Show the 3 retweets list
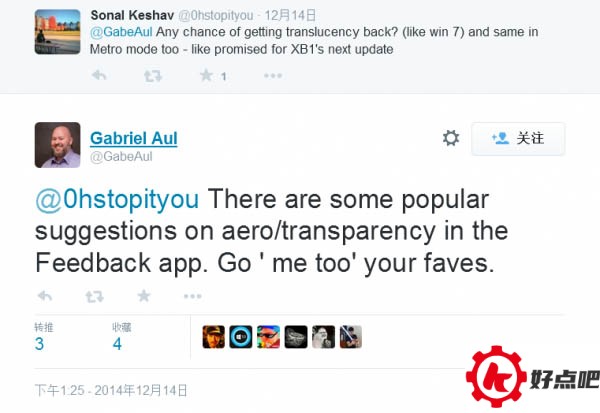600x413 pixels. 43,337
